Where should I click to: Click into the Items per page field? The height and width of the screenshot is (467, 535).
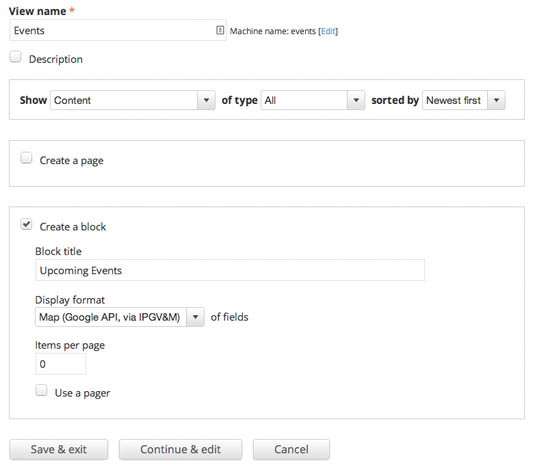tap(61, 364)
